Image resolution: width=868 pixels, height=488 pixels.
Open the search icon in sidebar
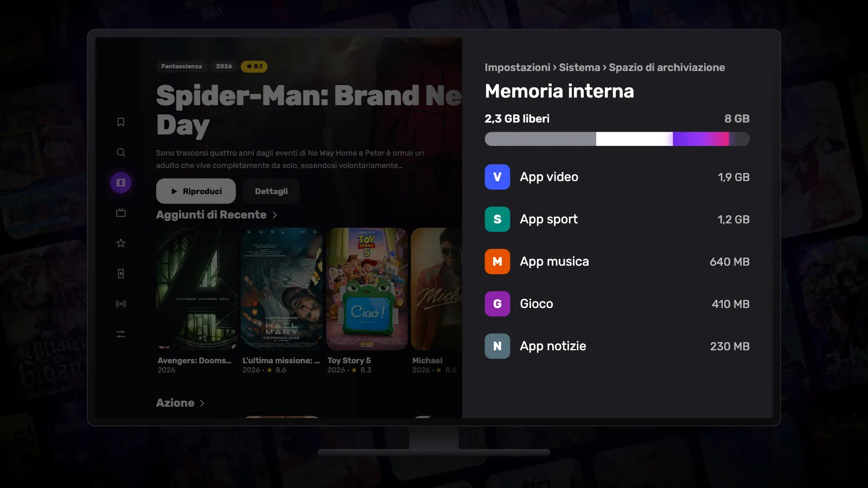121,152
